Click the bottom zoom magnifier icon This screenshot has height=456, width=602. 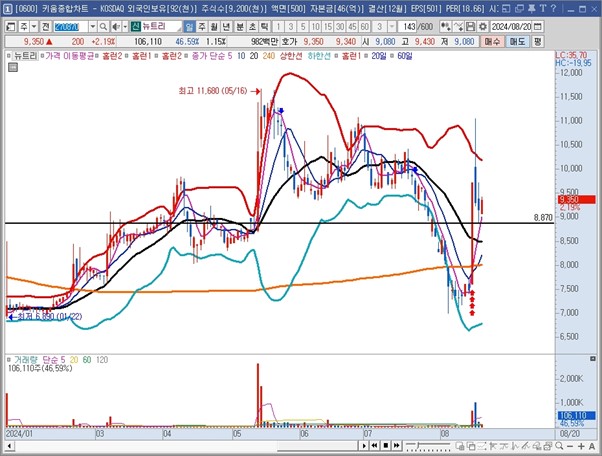pos(559,446)
